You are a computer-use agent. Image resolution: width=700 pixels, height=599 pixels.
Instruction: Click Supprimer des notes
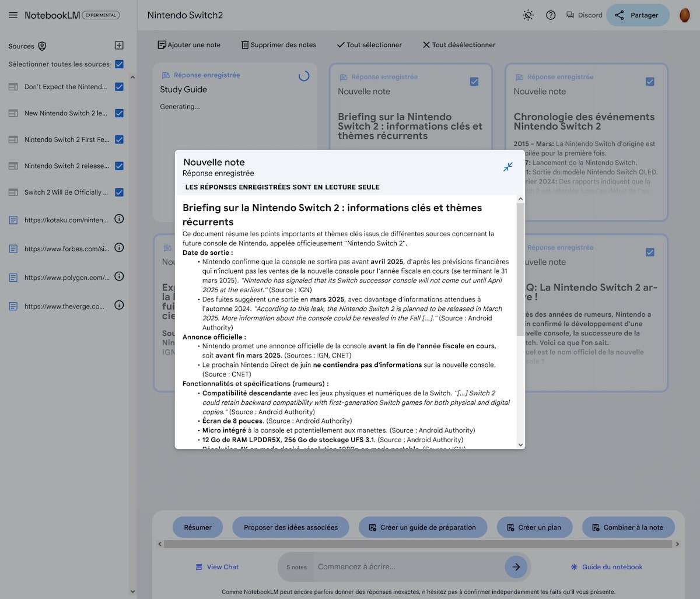pyautogui.click(x=279, y=44)
